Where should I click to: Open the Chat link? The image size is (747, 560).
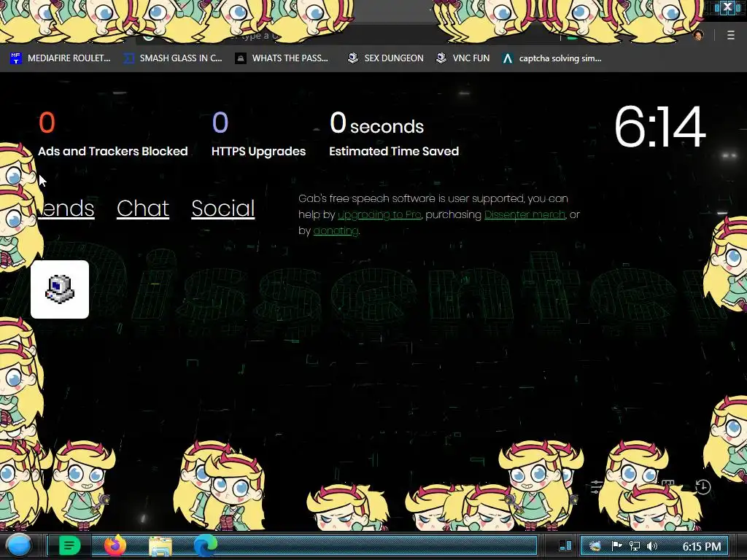pyautogui.click(x=143, y=209)
